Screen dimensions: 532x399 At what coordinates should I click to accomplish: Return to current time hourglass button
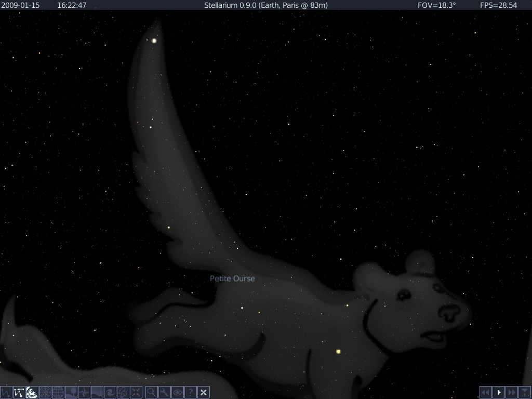(x=525, y=393)
